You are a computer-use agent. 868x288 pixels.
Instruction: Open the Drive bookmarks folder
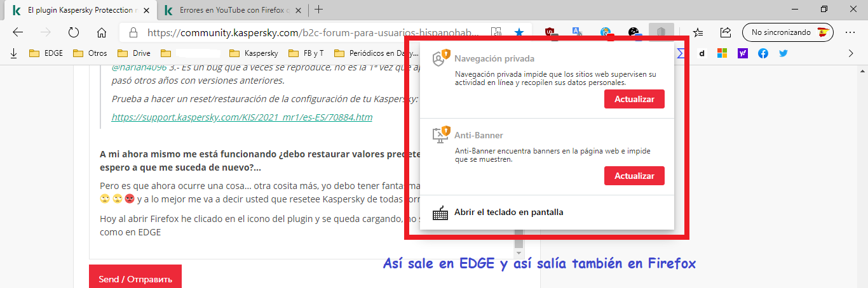tap(134, 53)
